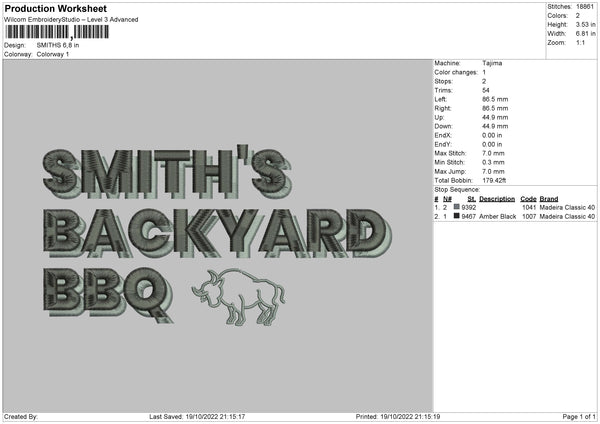Screen dimensions: 600x424
Task: Select the Printed timestamp 19/10/2022 21:15:19
Action: tap(410, 416)
